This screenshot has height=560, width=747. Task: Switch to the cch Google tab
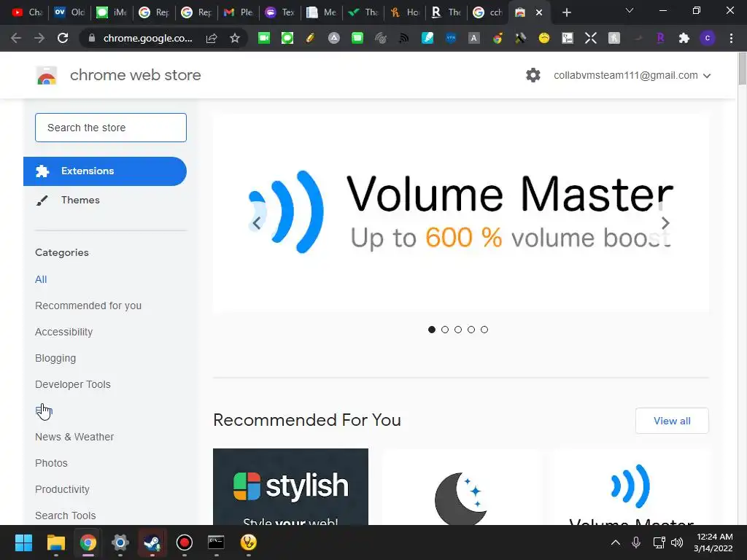pyautogui.click(x=488, y=12)
